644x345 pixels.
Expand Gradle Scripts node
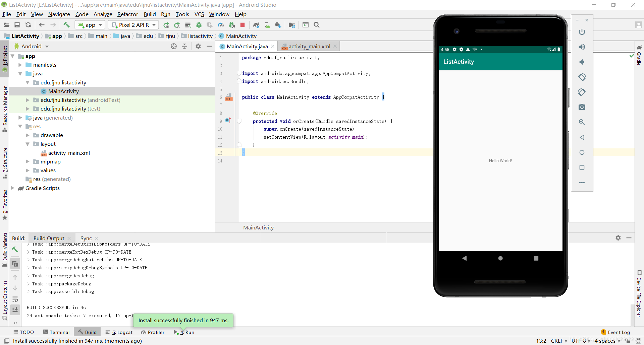click(13, 188)
